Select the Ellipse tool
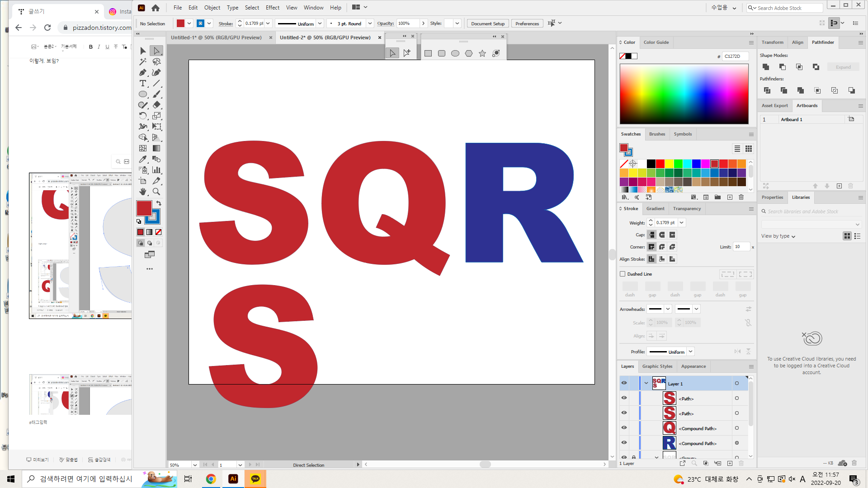Viewport: 868px width, 488px height. (x=143, y=94)
